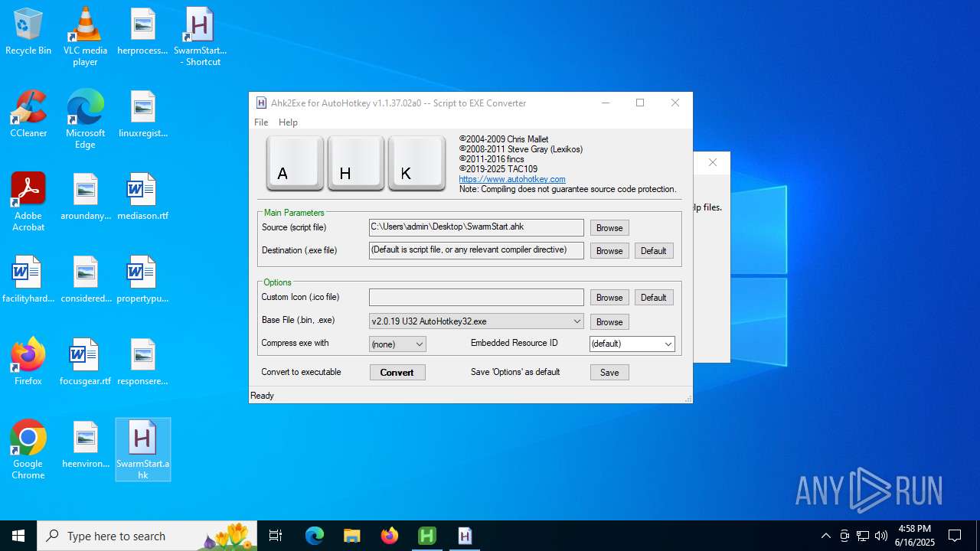This screenshot has width=980, height=551.
Task: Browse for a Base File
Action: [609, 322]
